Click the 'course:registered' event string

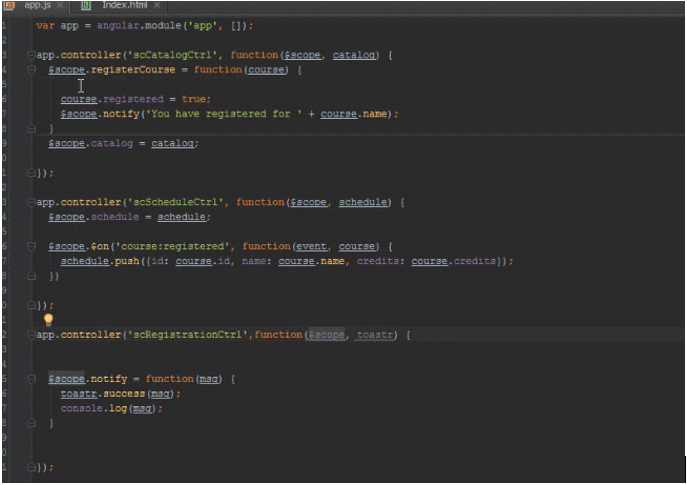pos(172,246)
